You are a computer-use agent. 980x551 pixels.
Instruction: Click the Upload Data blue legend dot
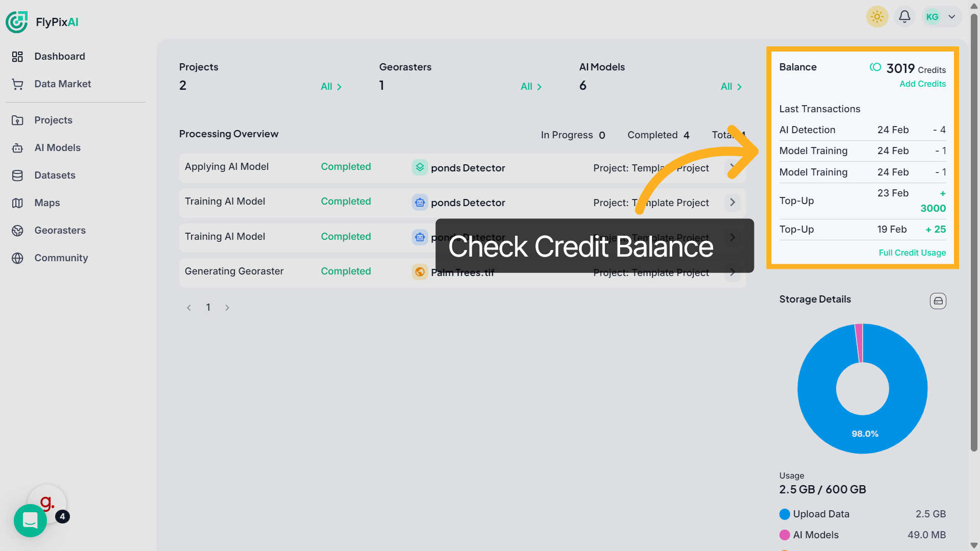coord(785,514)
